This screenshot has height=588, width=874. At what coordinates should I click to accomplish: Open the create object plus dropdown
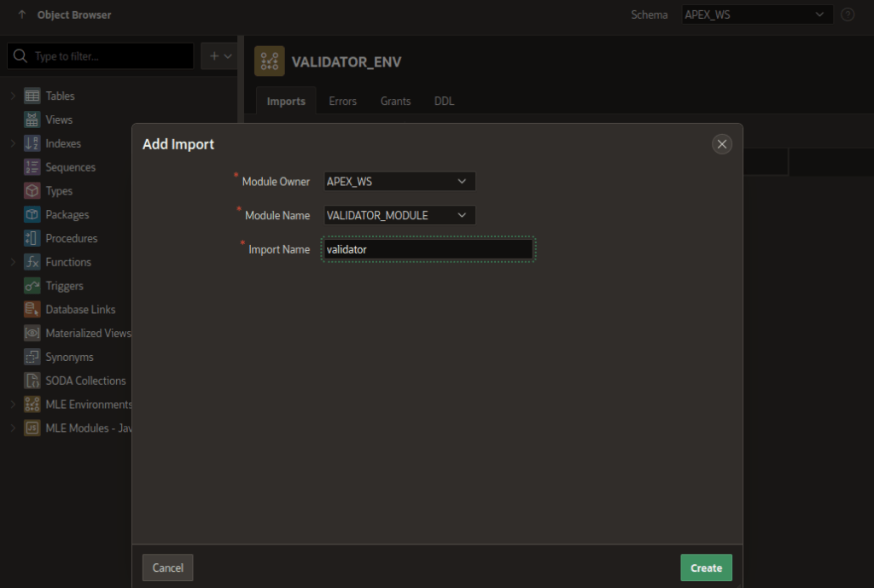(220, 55)
